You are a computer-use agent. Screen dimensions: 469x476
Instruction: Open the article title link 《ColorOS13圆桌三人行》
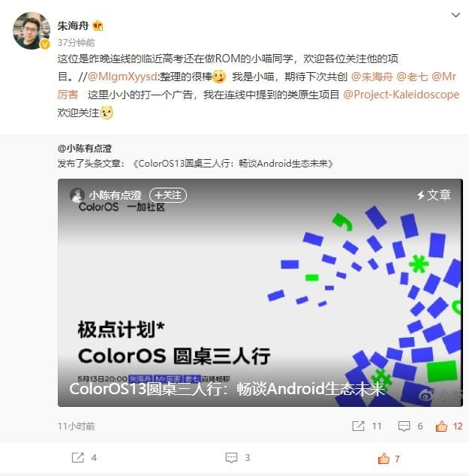point(233,164)
